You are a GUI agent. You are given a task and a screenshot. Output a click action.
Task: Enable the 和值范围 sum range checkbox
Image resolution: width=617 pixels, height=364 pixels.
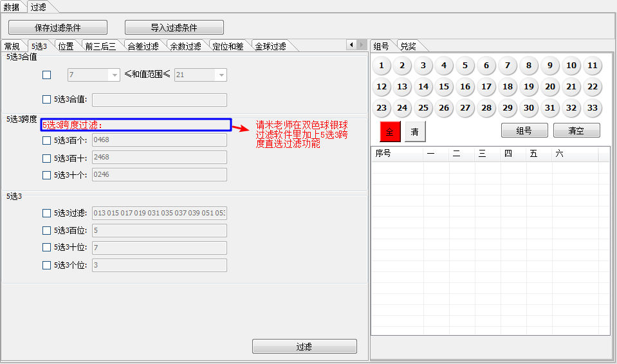click(x=46, y=75)
